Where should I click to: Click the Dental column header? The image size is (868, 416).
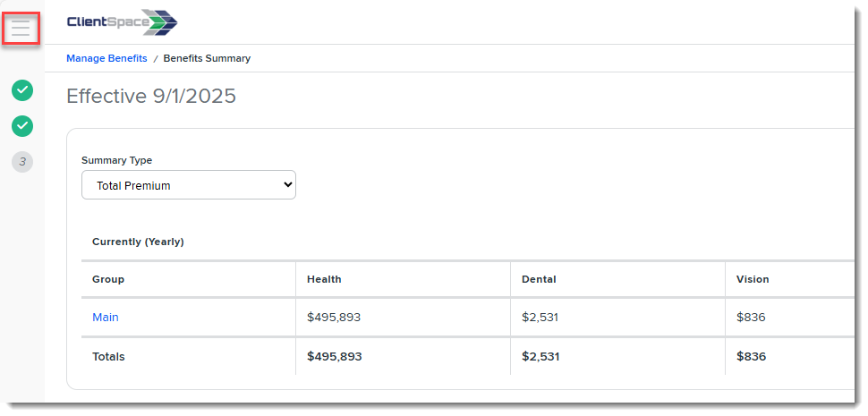point(539,279)
